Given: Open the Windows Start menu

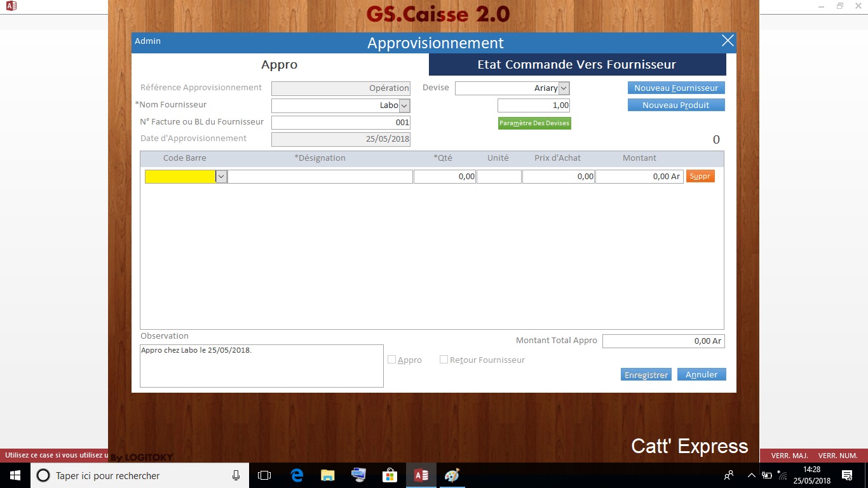Looking at the screenshot, I should 15,475.
